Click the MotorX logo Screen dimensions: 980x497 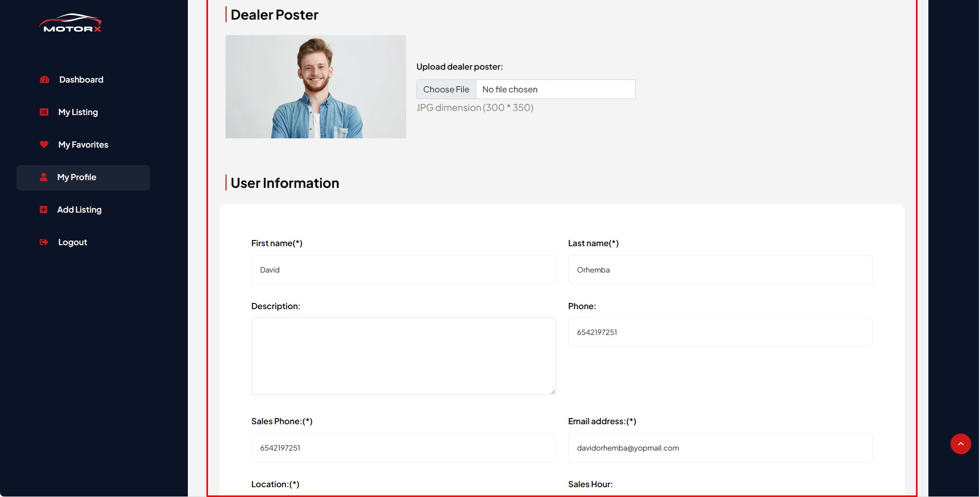tap(71, 23)
